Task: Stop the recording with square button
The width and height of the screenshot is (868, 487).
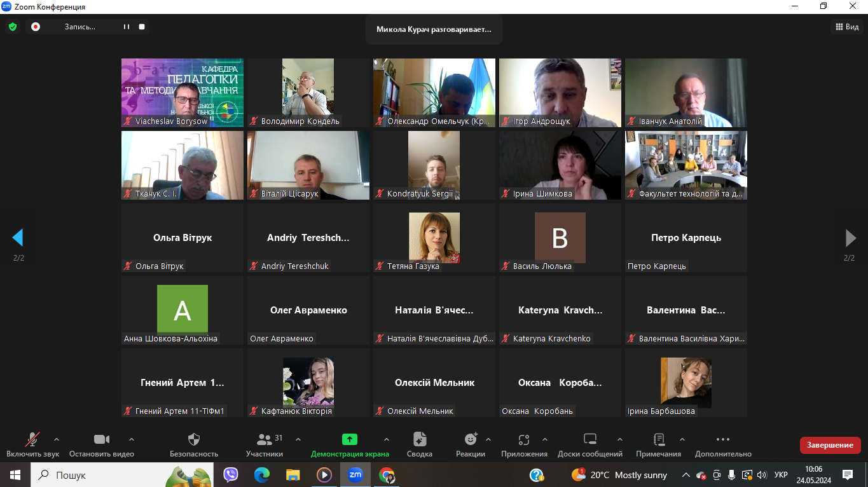Action: (x=142, y=27)
